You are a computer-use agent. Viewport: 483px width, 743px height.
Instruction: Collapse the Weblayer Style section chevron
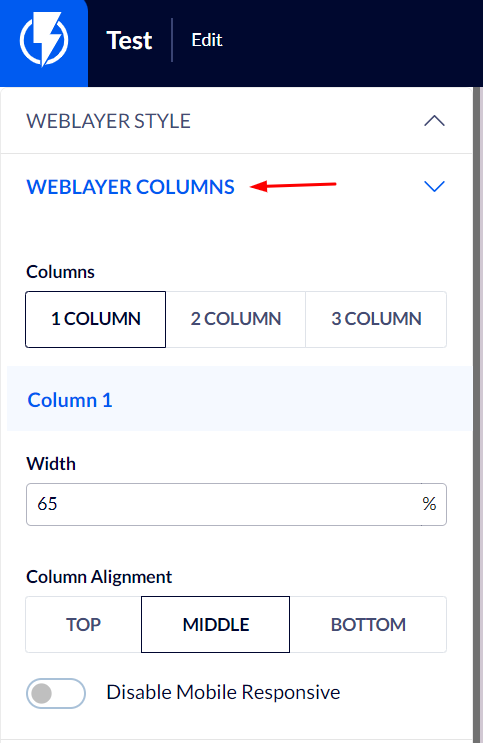pos(434,121)
